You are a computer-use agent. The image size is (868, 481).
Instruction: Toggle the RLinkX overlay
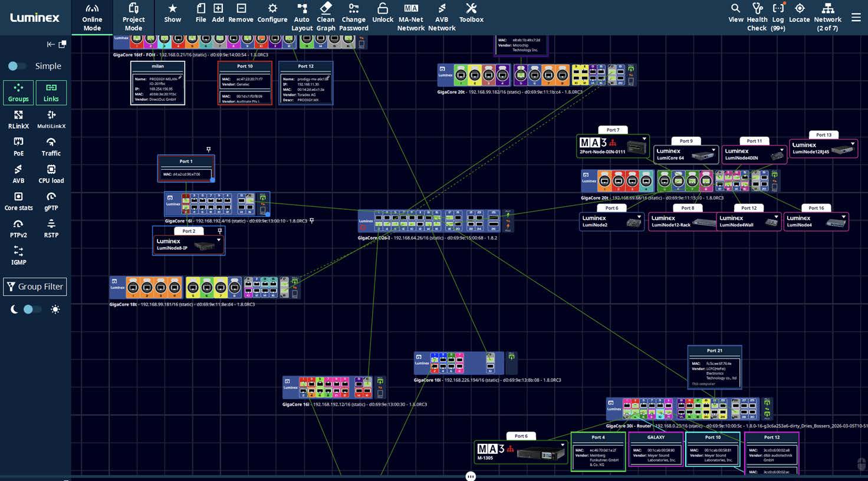(18, 120)
